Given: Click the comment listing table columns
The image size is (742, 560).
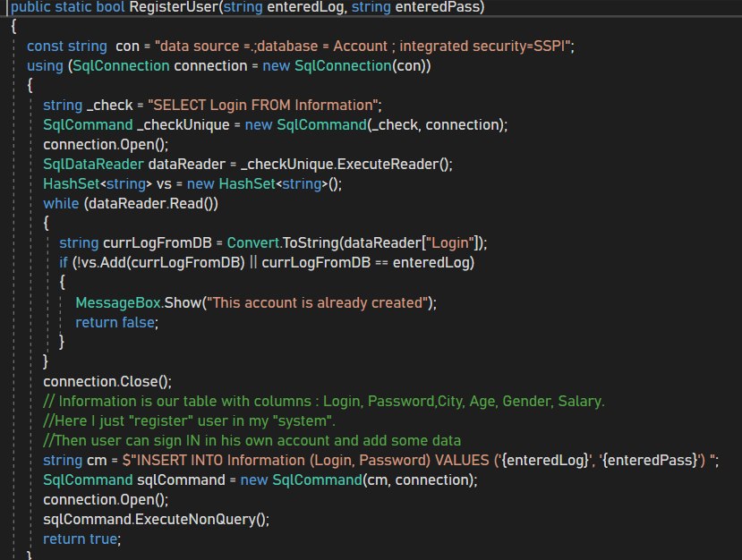Looking at the screenshot, I should 324,400.
